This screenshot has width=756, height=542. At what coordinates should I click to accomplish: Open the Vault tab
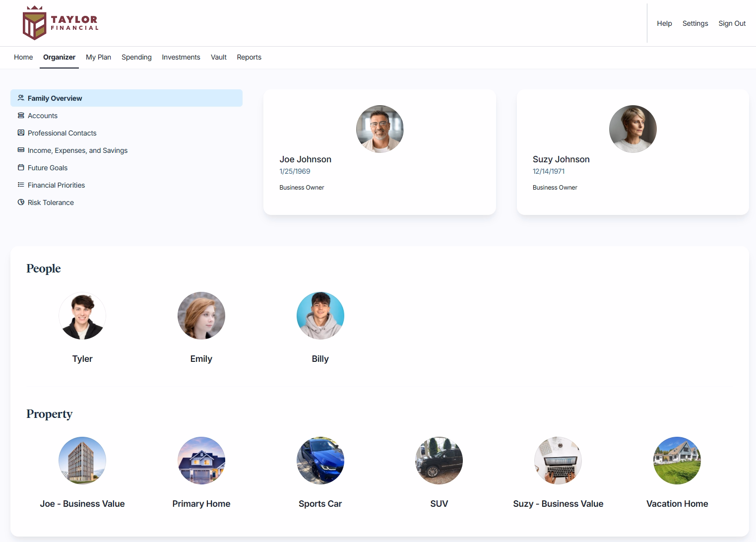219,57
